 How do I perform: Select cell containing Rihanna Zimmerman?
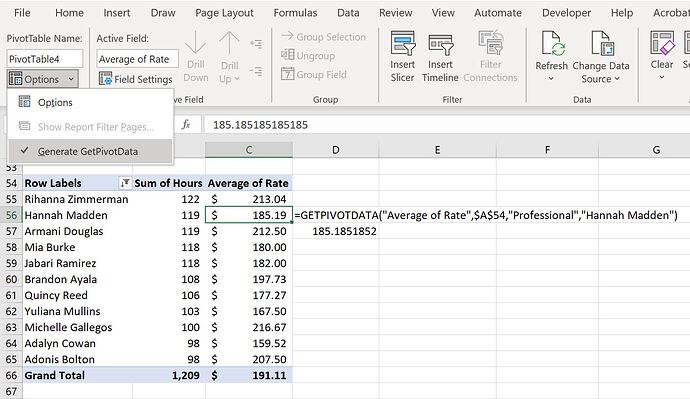tap(77, 199)
